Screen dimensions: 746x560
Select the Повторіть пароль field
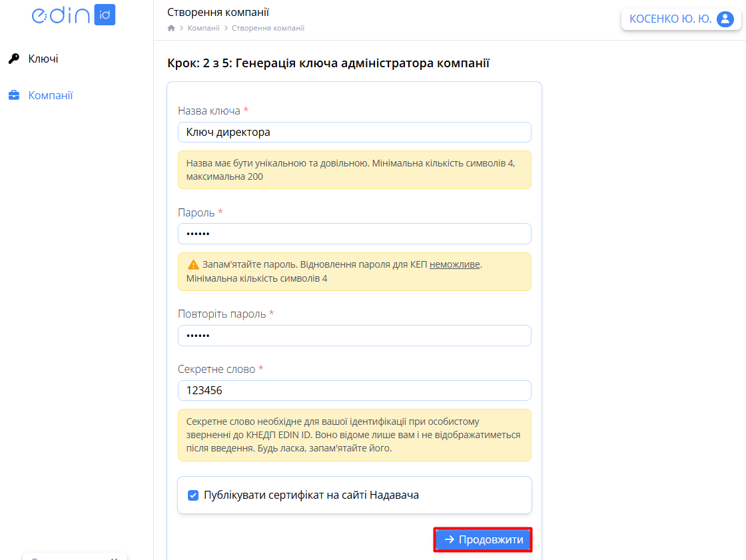tap(354, 336)
